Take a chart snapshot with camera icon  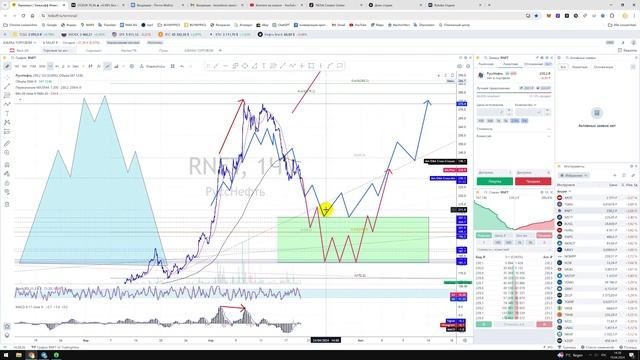pyautogui.click(x=460, y=66)
